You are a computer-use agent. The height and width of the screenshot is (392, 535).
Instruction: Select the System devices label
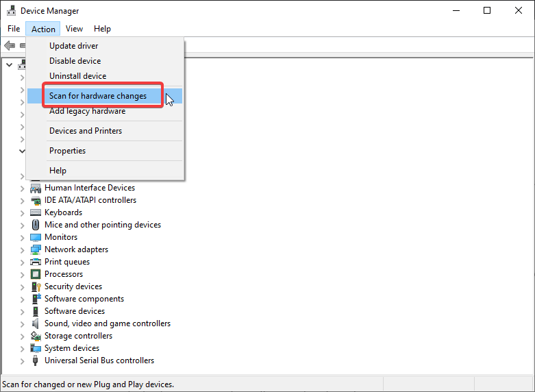[72, 348]
